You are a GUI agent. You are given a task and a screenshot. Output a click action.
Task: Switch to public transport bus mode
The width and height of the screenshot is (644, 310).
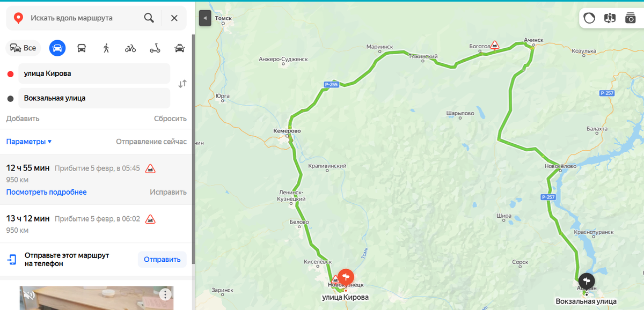82,48
